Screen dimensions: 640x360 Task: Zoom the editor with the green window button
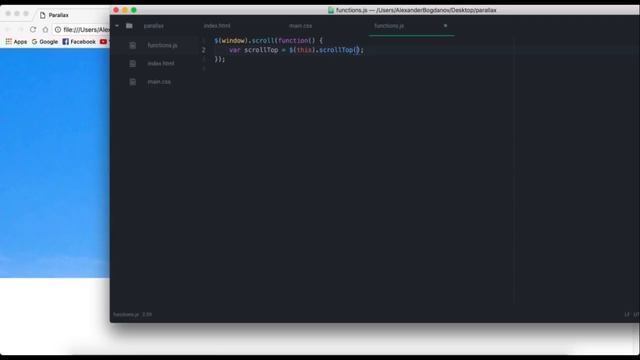tap(134, 10)
